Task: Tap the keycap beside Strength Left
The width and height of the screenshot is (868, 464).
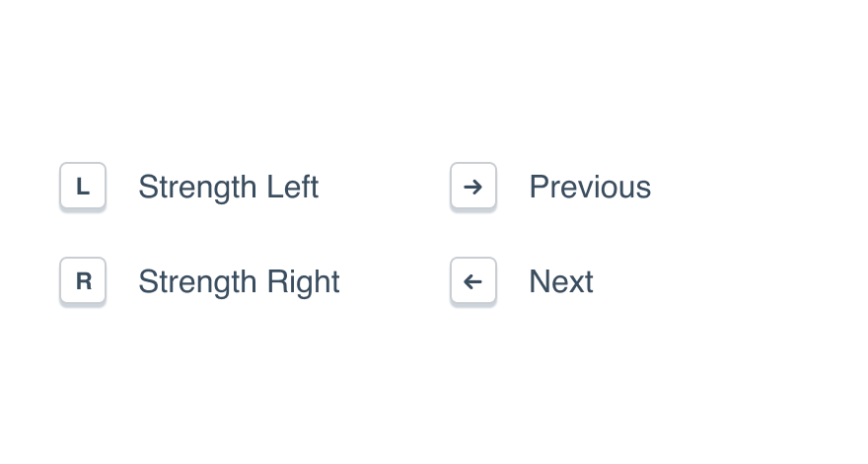Action: pyautogui.click(x=83, y=187)
